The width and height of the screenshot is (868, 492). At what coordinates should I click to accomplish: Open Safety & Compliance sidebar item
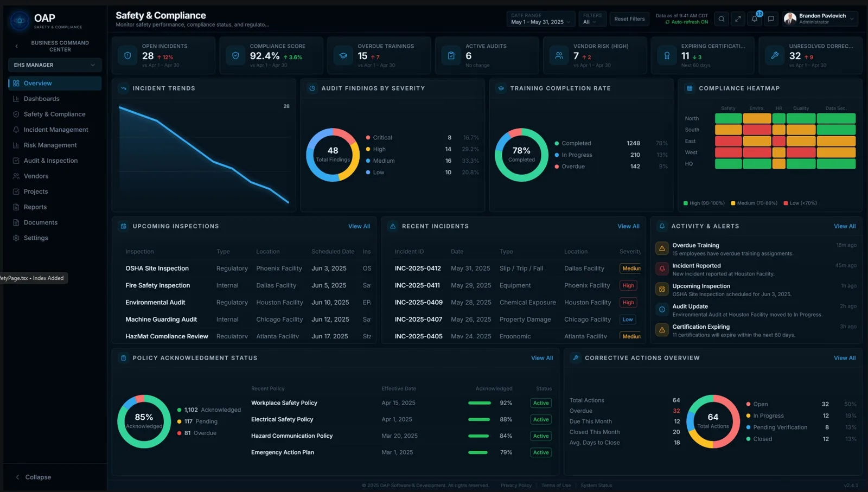point(55,114)
